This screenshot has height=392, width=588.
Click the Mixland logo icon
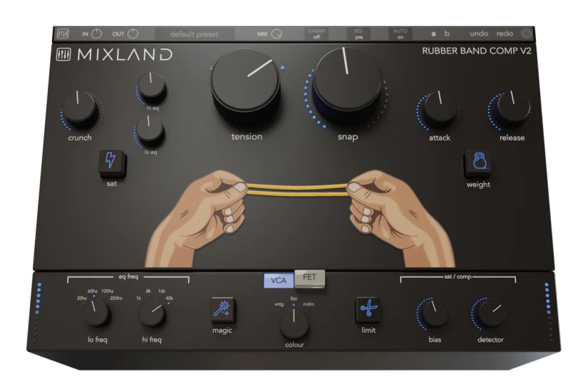click(63, 55)
